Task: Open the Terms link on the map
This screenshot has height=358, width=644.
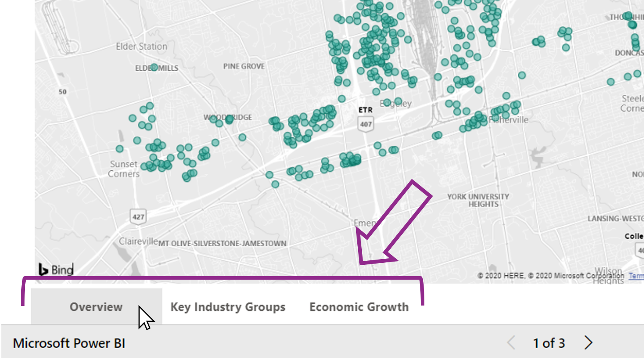Action: pyautogui.click(x=636, y=276)
